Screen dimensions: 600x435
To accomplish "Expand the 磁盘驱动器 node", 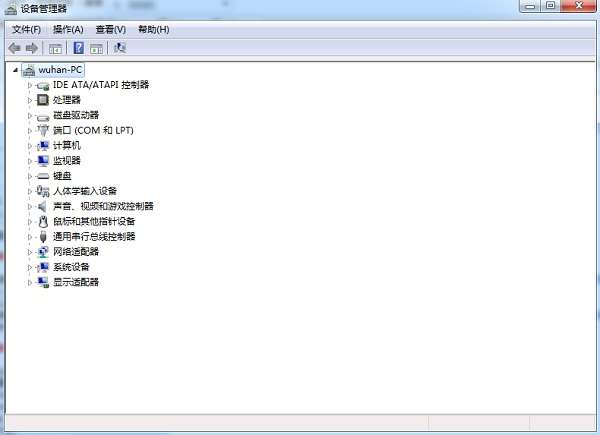I will 29,116.
